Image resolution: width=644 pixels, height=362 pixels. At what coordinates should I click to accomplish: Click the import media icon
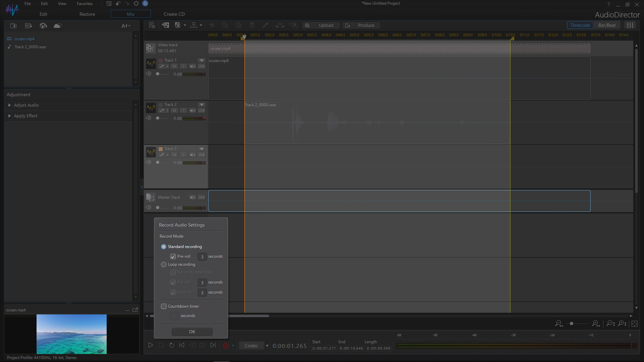13,26
